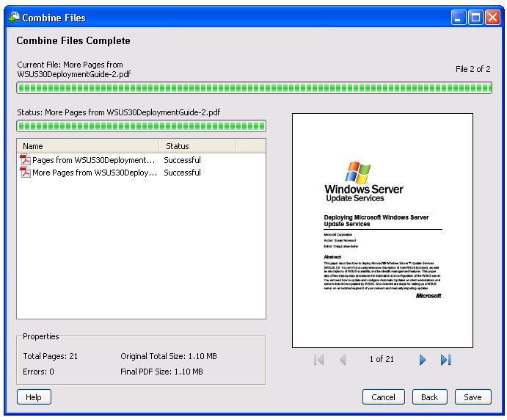Select the 'More Pages from WSUS30Deploy…' row
The image size is (507, 420).
[x=141, y=173]
